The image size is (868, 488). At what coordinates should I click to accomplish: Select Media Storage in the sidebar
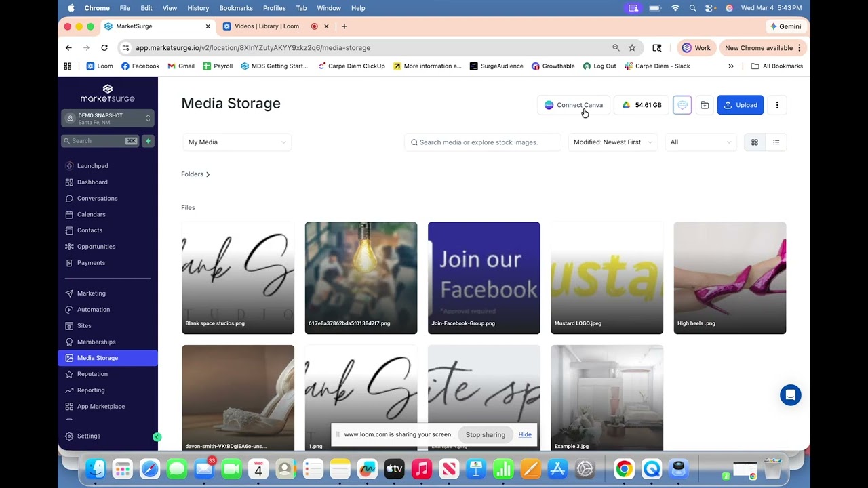(107, 358)
